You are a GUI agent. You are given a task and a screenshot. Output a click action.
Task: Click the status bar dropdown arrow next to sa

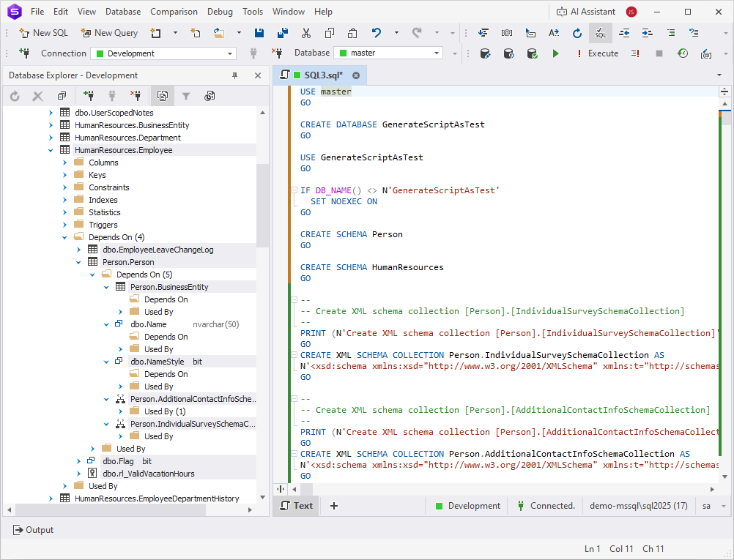coord(724,507)
